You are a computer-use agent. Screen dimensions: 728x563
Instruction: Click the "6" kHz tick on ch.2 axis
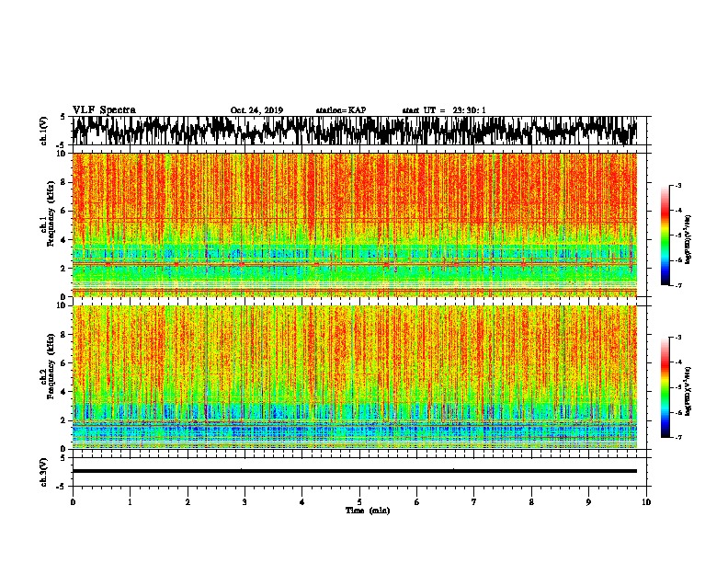pyautogui.click(x=64, y=363)
